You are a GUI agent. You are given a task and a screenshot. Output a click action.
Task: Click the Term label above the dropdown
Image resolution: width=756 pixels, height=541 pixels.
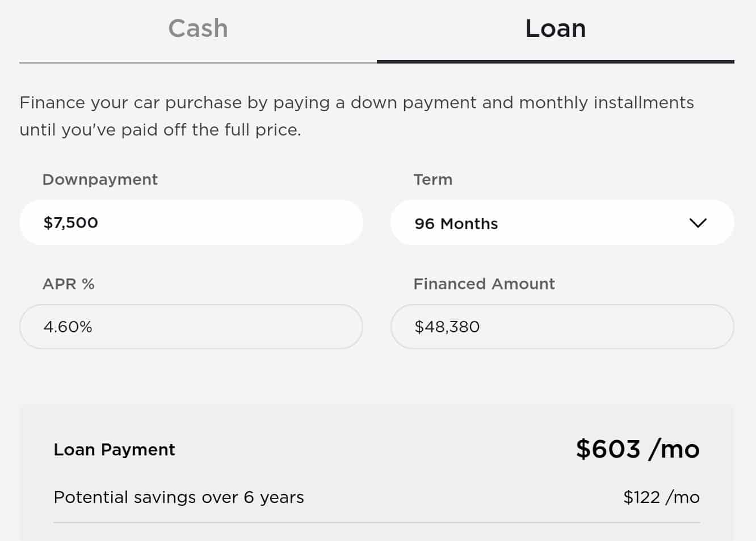432,180
